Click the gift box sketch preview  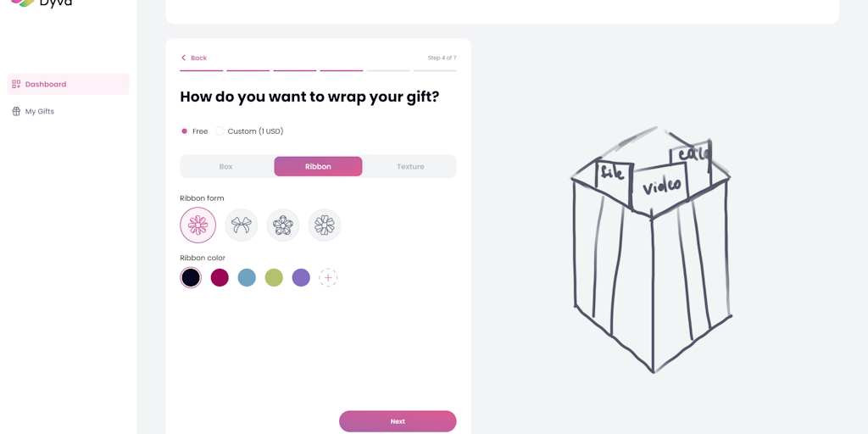(652, 250)
